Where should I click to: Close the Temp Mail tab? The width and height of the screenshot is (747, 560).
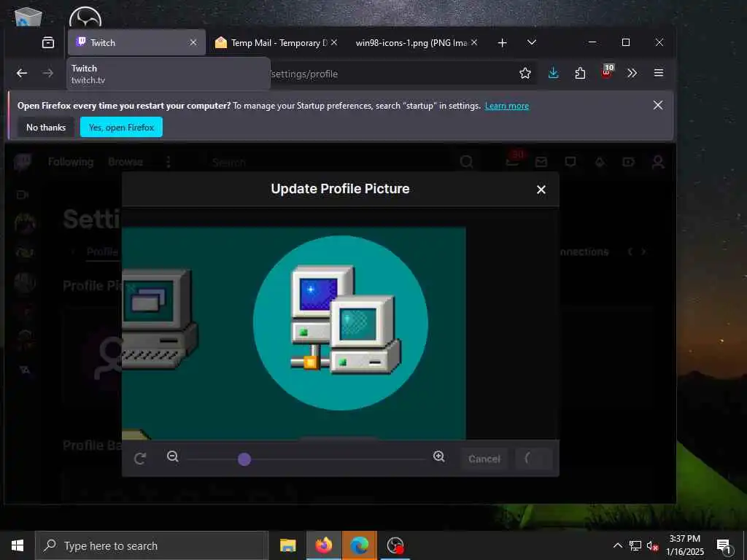click(334, 42)
